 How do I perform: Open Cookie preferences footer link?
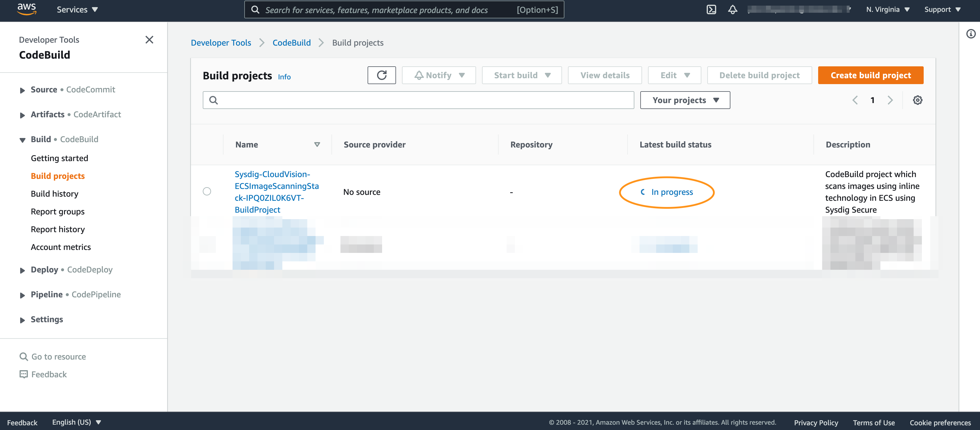(x=940, y=422)
